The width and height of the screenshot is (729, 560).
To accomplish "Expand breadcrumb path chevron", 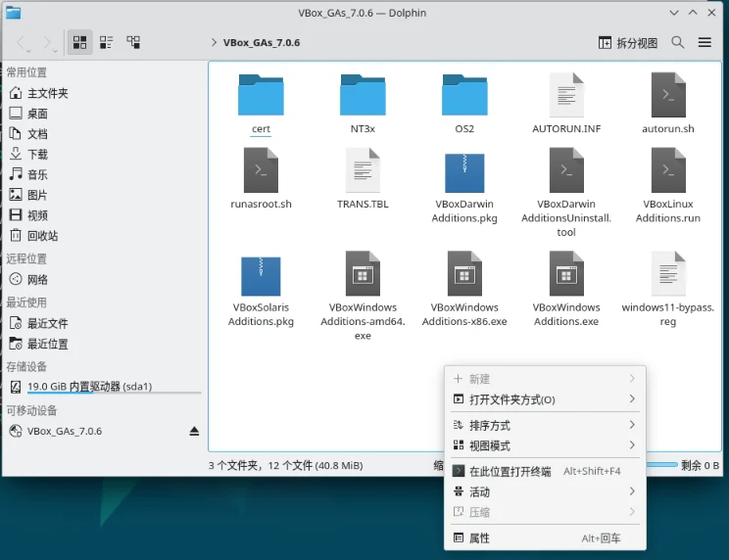I will [x=214, y=43].
